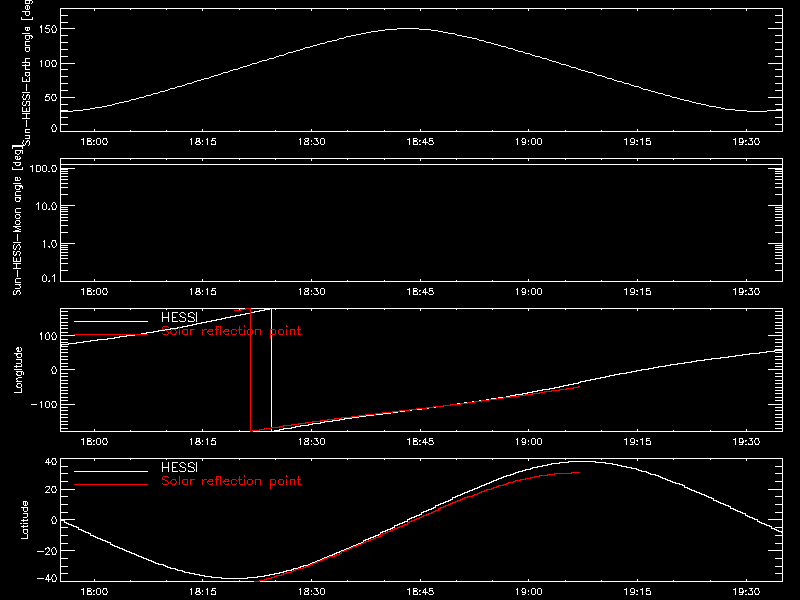Click the 20 tick on Latitude axis
Image resolution: width=800 pixels, height=600 pixels.
52,490
